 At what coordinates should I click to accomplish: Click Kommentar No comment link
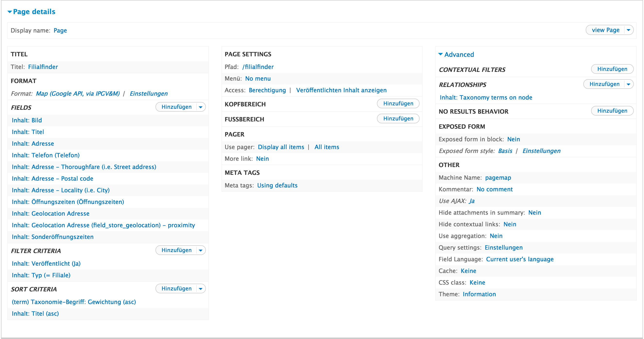point(494,189)
